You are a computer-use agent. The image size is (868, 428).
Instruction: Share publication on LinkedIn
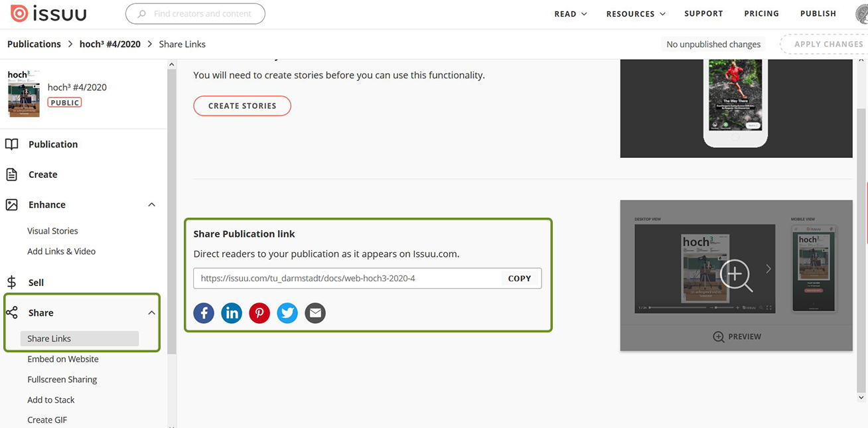coord(232,313)
